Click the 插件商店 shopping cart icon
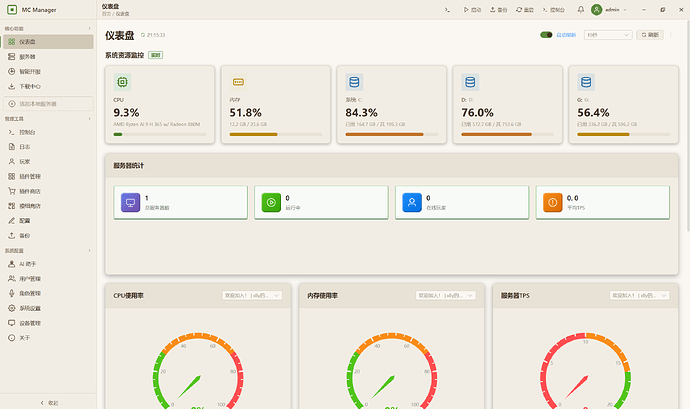Image resolution: width=690 pixels, height=409 pixels. [12, 191]
